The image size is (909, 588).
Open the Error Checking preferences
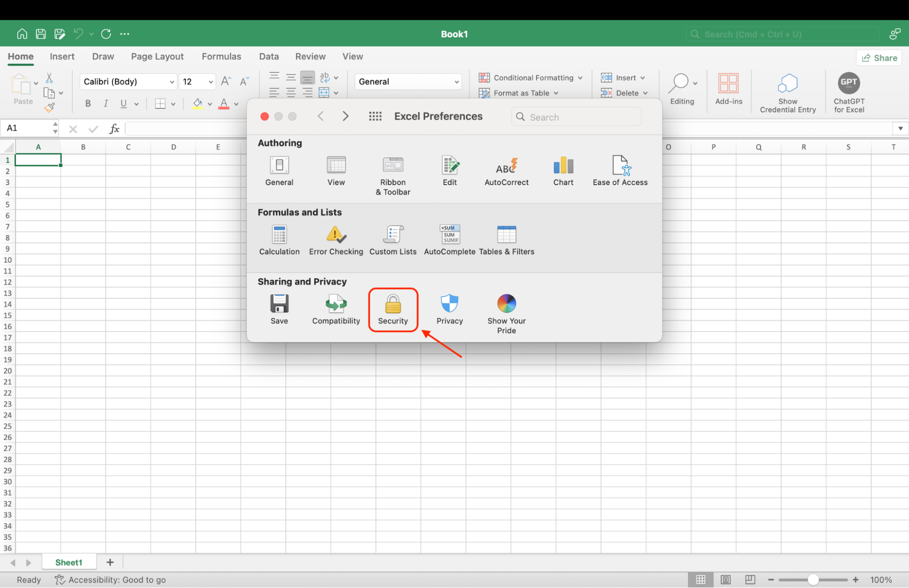click(x=336, y=240)
